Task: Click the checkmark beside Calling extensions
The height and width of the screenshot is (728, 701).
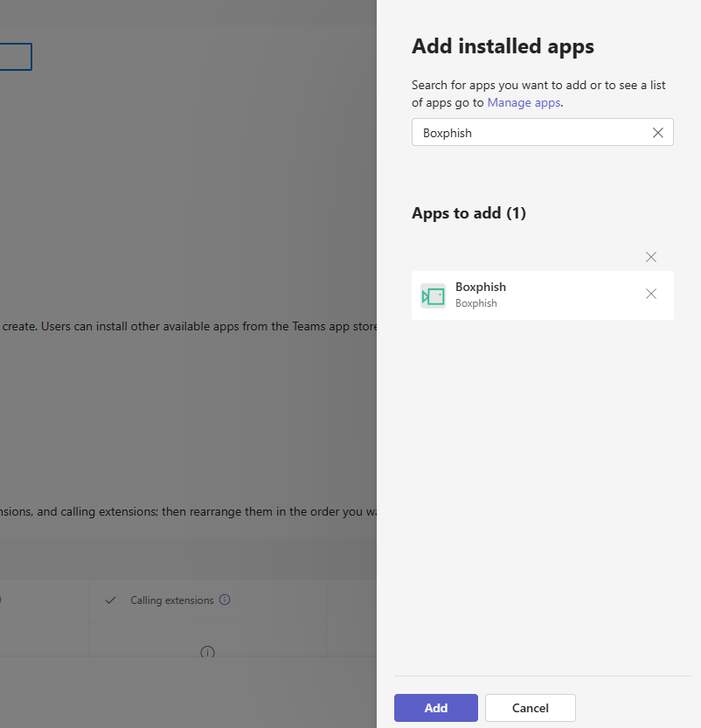Action: tap(110, 600)
